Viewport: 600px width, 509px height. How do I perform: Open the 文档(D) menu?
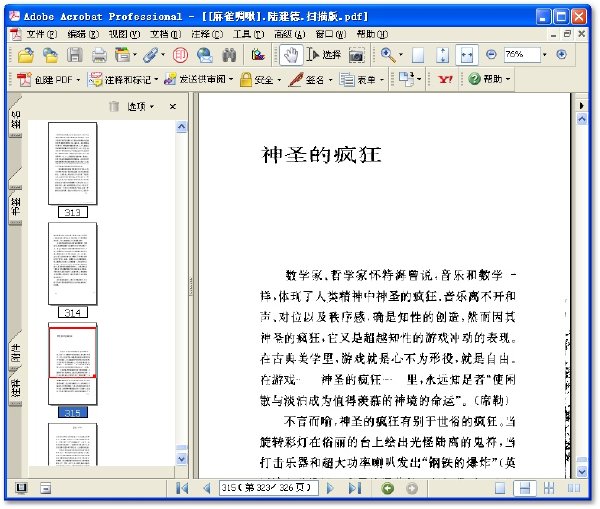click(165, 34)
